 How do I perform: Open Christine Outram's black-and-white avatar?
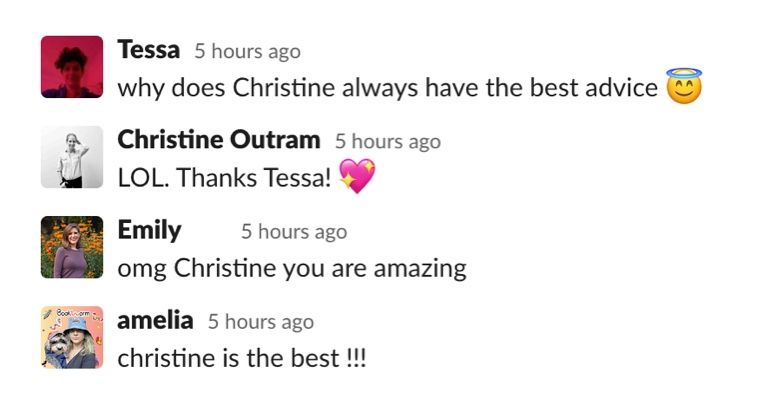(71, 157)
